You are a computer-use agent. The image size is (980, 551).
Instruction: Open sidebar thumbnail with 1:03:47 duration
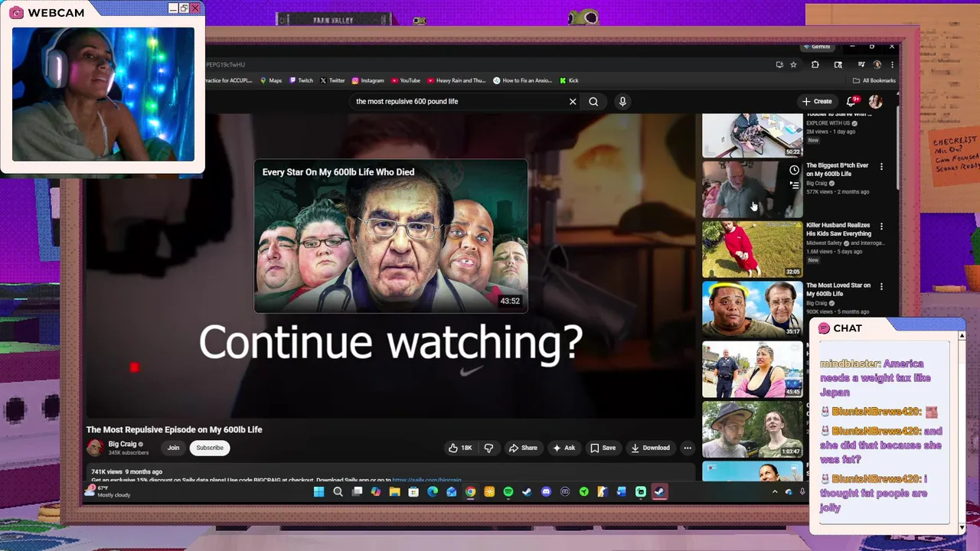pyautogui.click(x=752, y=429)
